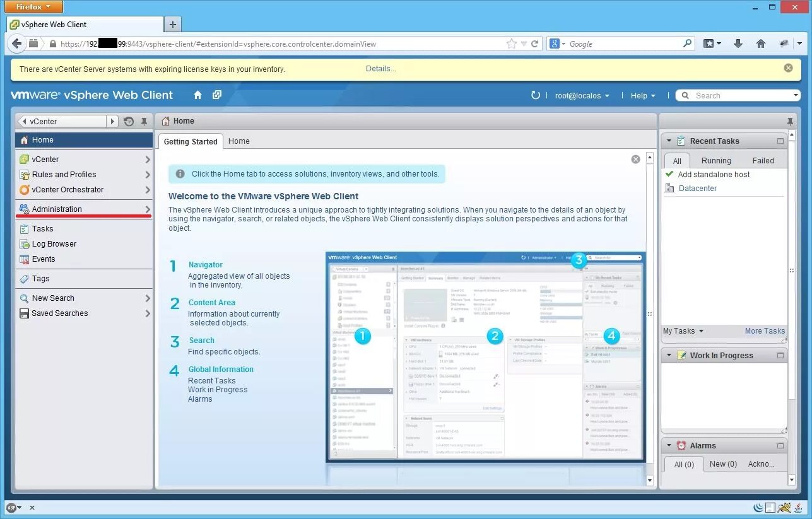
Task: Select the Getting Started tab
Action: [x=190, y=141]
